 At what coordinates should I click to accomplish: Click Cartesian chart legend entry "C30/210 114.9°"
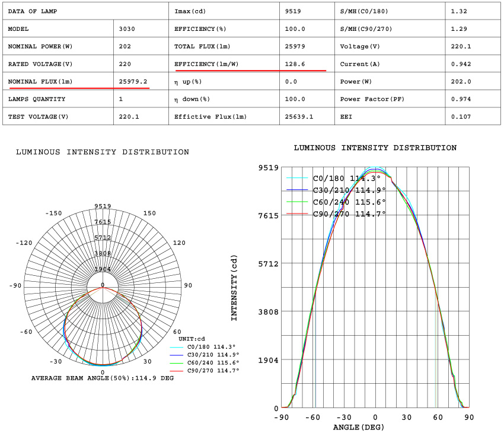pyautogui.click(x=336, y=190)
